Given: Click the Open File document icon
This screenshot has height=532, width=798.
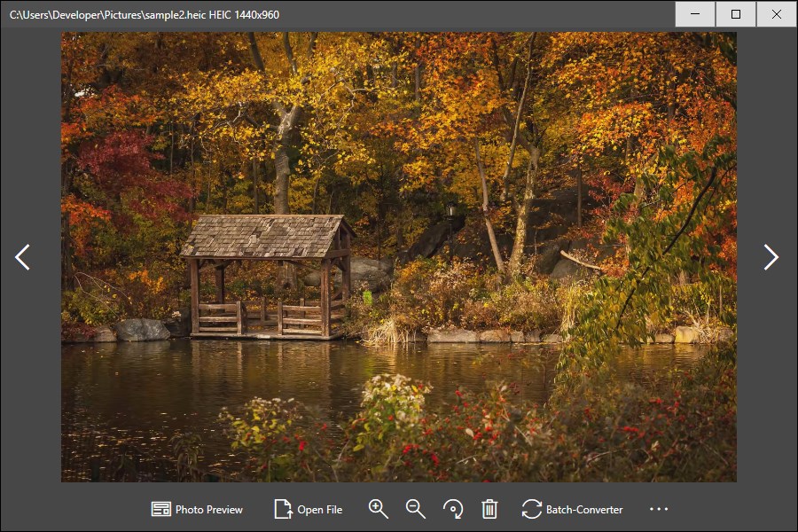Looking at the screenshot, I should pyautogui.click(x=283, y=509).
